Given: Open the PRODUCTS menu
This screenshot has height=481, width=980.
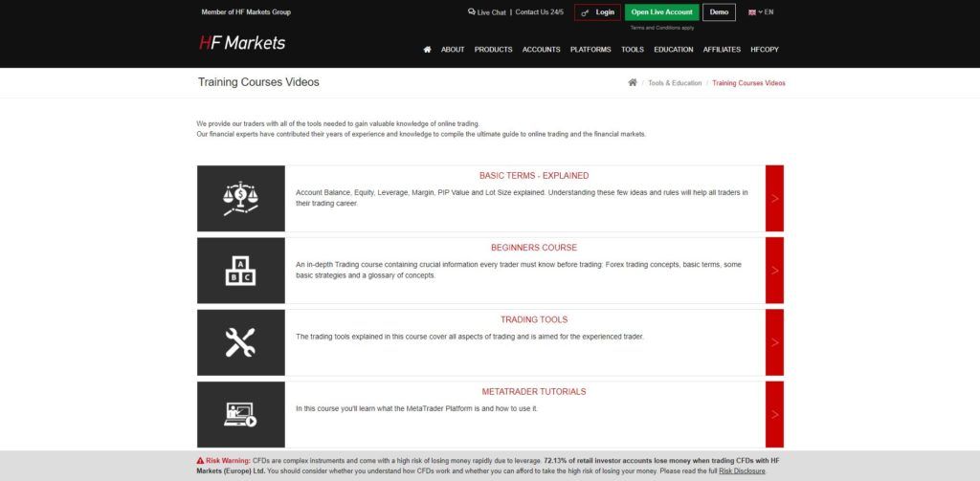Looking at the screenshot, I should 493,50.
